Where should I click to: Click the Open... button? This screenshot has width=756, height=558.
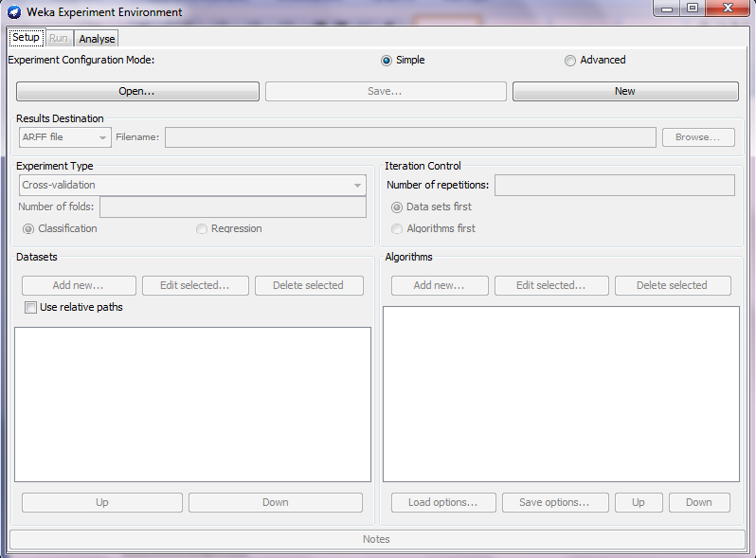pos(137,91)
